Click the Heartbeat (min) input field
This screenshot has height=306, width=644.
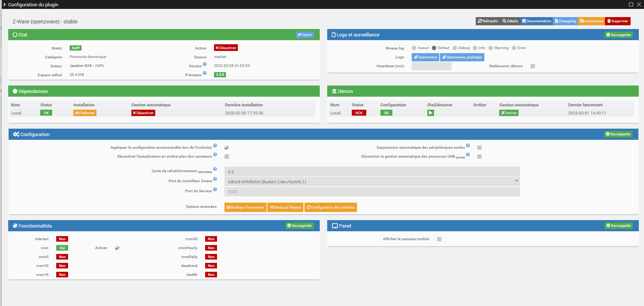click(431, 66)
